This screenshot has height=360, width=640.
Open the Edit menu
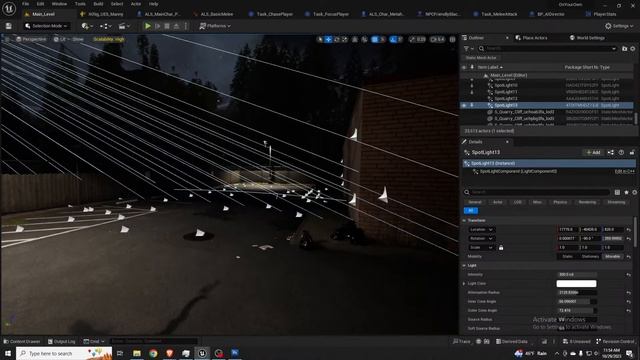click(x=40, y=4)
